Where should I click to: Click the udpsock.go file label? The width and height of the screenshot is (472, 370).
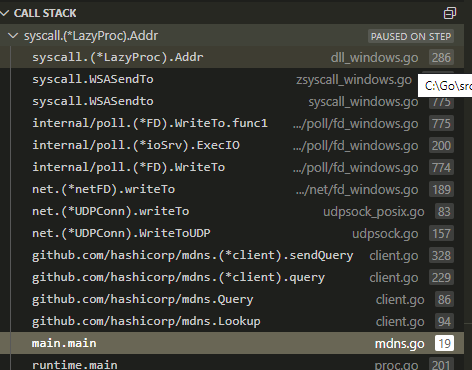pyautogui.click(x=385, y=234)
